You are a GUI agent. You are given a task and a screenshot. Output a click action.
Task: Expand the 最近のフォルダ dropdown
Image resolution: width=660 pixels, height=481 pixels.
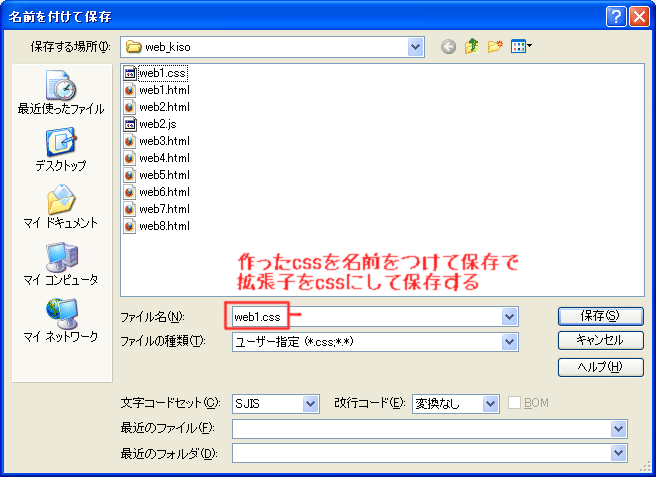pyautogui.click(x=618, y=453)
